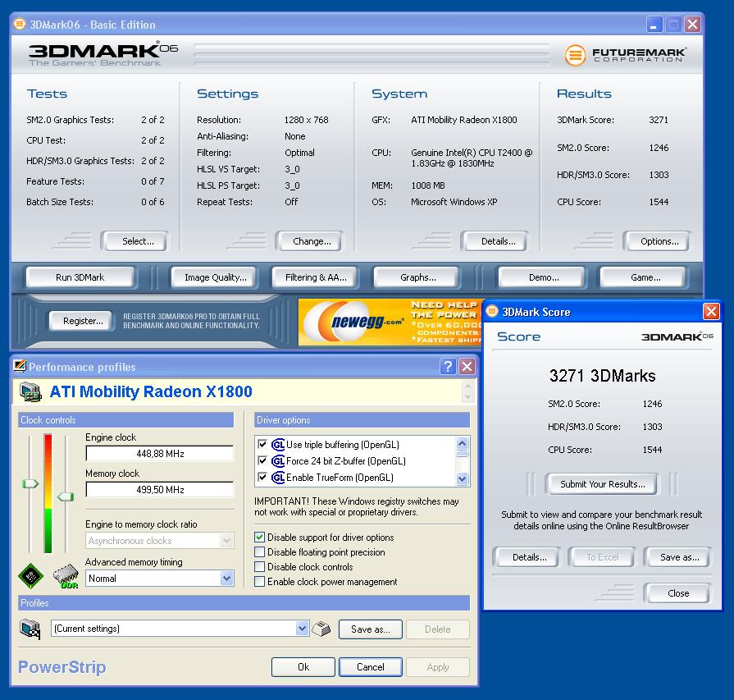Click Cancel in Performance profiles
The height and width of the screenshot is (700, 734).
click(370, 666)
